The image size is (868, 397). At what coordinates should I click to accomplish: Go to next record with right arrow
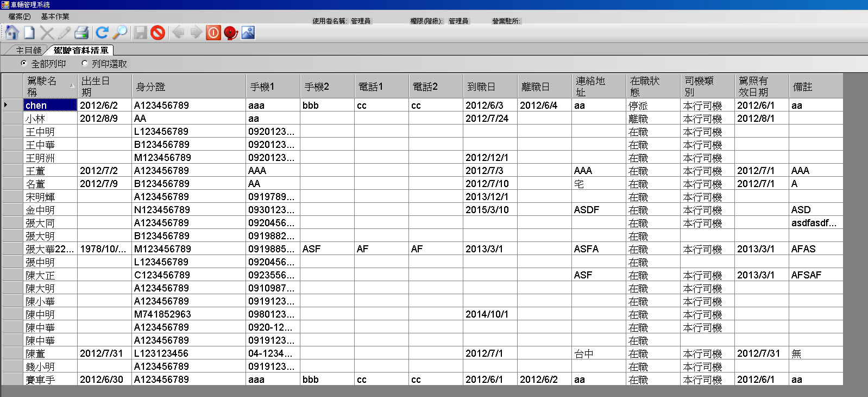click(196, 33)
